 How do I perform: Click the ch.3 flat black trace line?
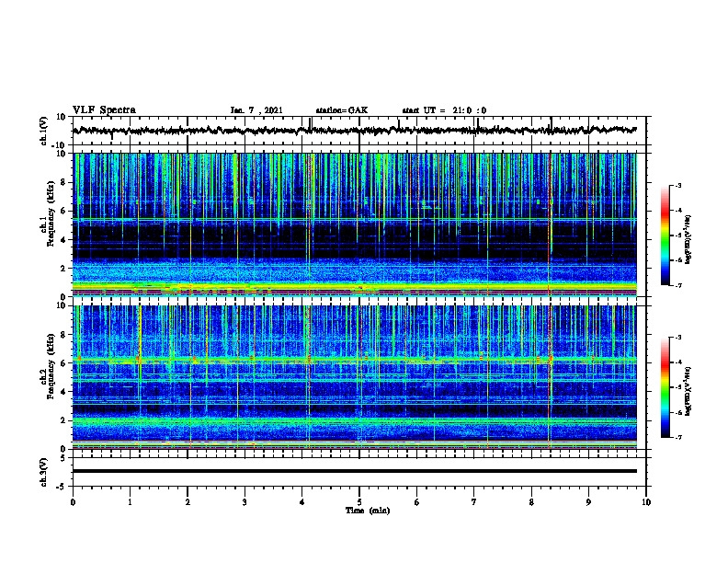click(355, 471)
